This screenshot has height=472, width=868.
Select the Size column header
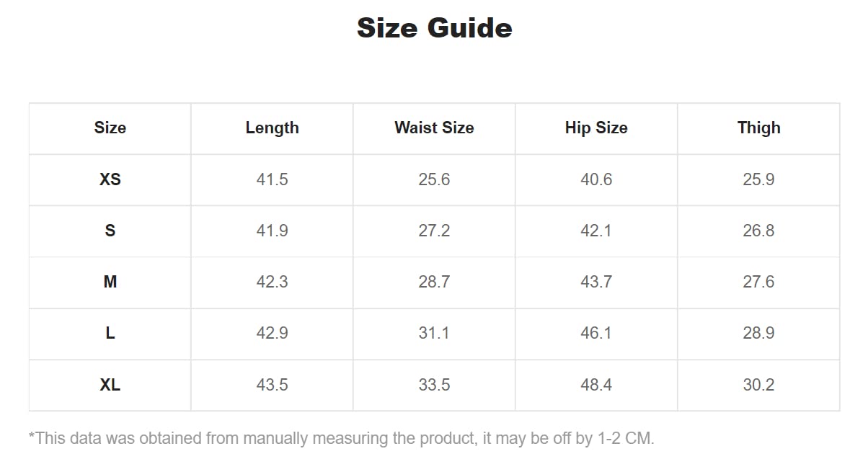[110, 128]
